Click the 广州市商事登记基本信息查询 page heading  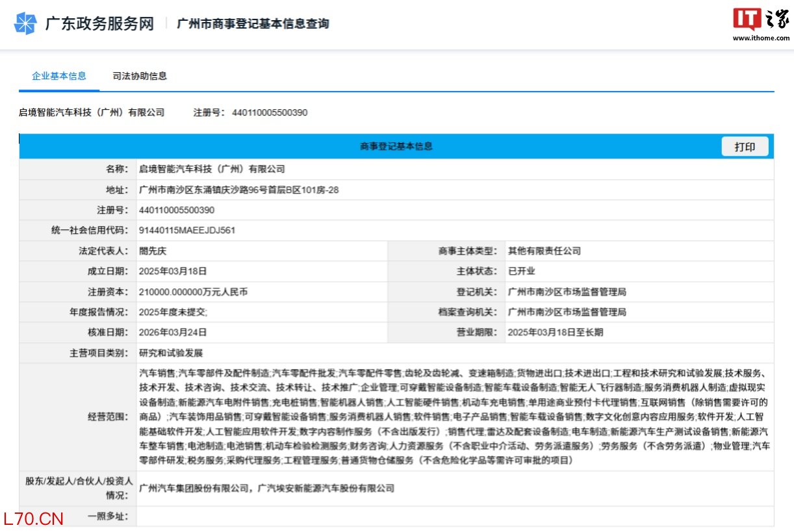coord(253,24)
